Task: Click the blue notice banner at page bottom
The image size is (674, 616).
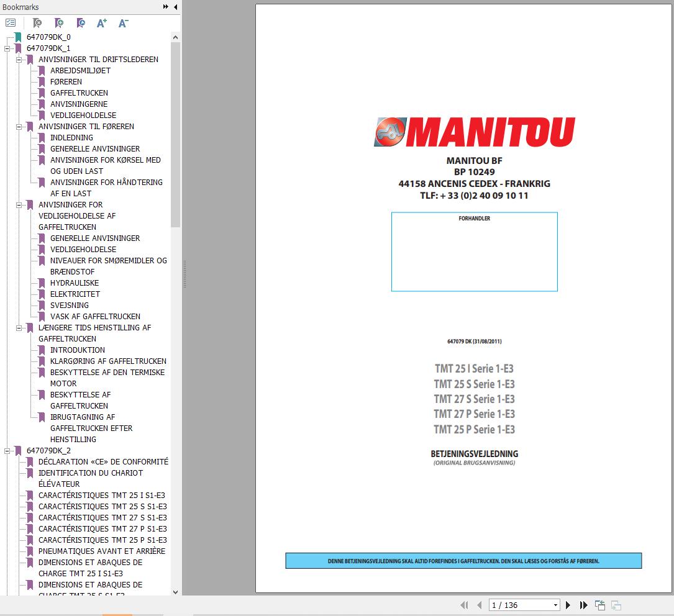Action: [x=463, y=561]
